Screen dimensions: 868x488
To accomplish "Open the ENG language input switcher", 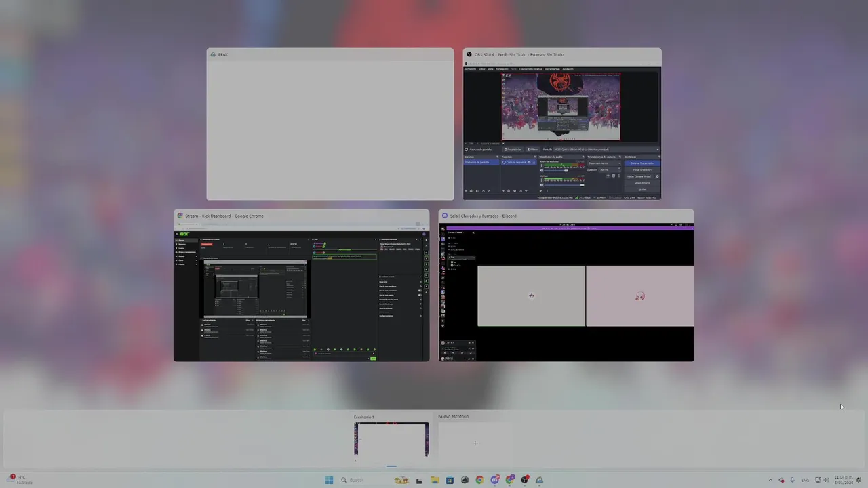I will point(805,480).
